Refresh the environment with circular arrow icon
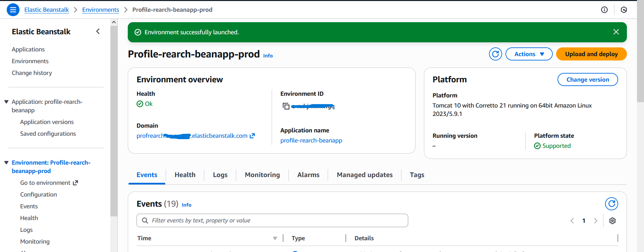This screenshot has width=644, height=252. click(x=495, y=54)
